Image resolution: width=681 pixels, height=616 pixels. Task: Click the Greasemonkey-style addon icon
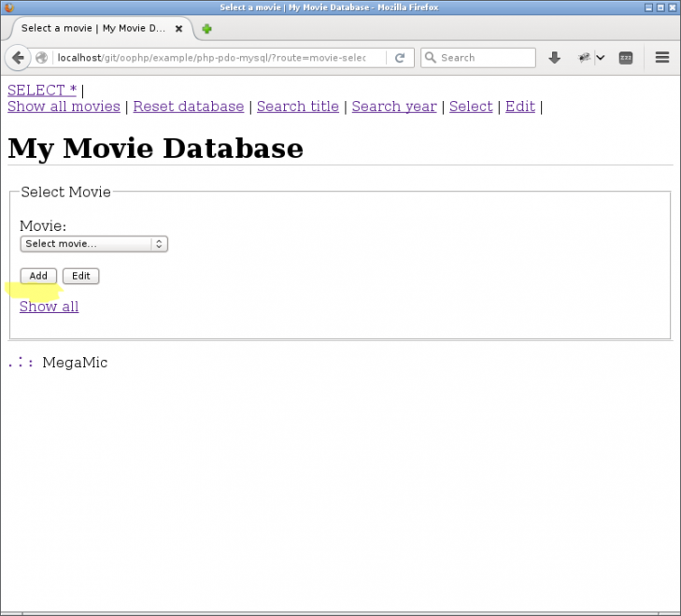coord(584,57)
